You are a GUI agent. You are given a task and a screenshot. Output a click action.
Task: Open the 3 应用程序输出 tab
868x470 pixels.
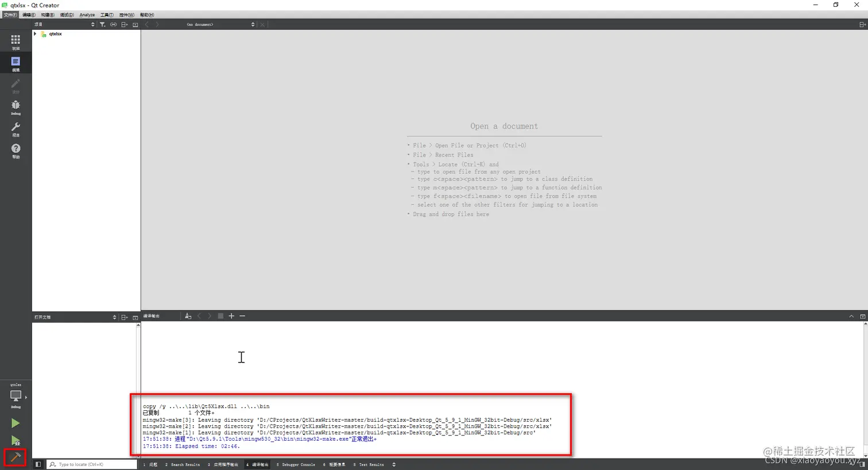click(223, 464)
